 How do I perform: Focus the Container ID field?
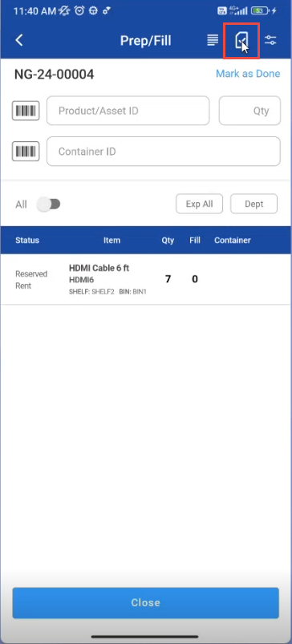tap(164, 151)
